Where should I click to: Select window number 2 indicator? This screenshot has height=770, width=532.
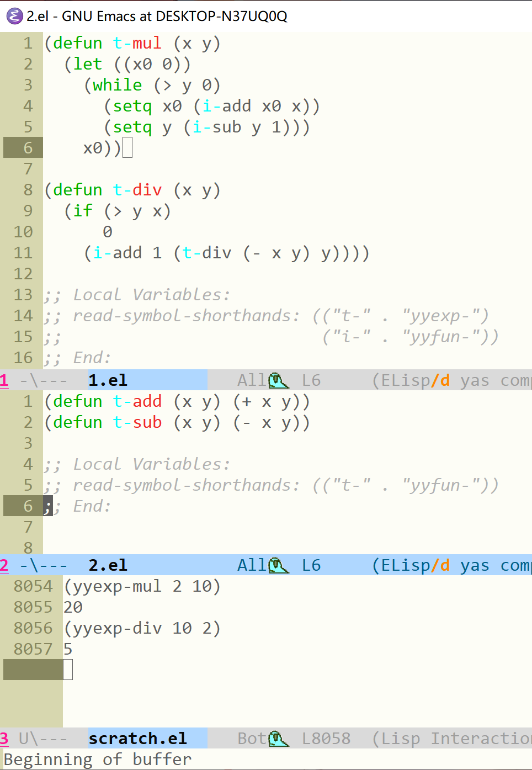(x=4, y=565)
